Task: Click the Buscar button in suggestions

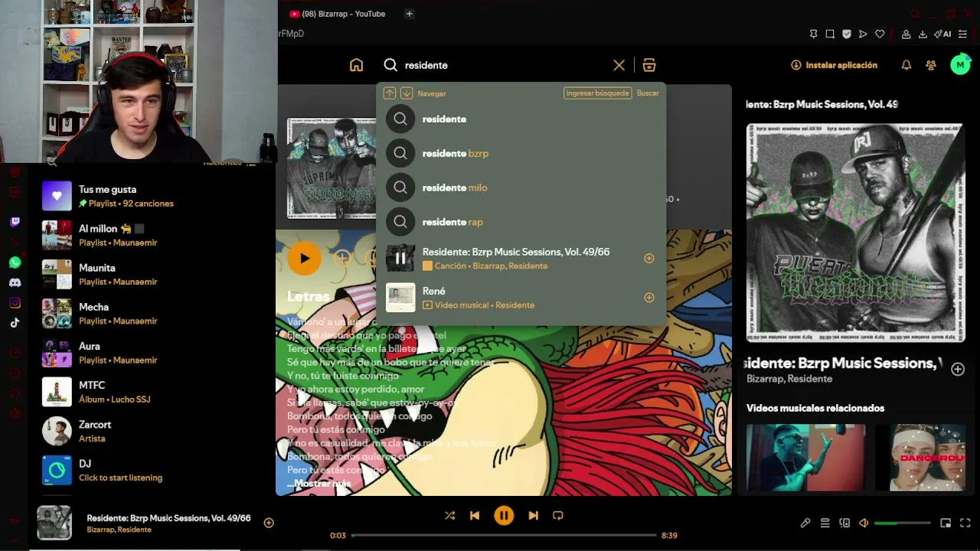Action: 648,93
